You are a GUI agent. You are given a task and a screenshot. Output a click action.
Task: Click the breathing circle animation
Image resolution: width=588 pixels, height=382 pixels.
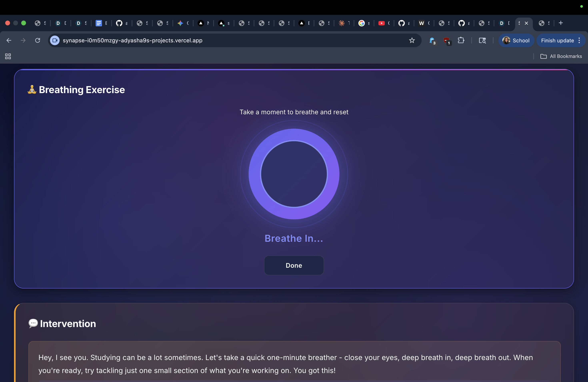[294, 174]
